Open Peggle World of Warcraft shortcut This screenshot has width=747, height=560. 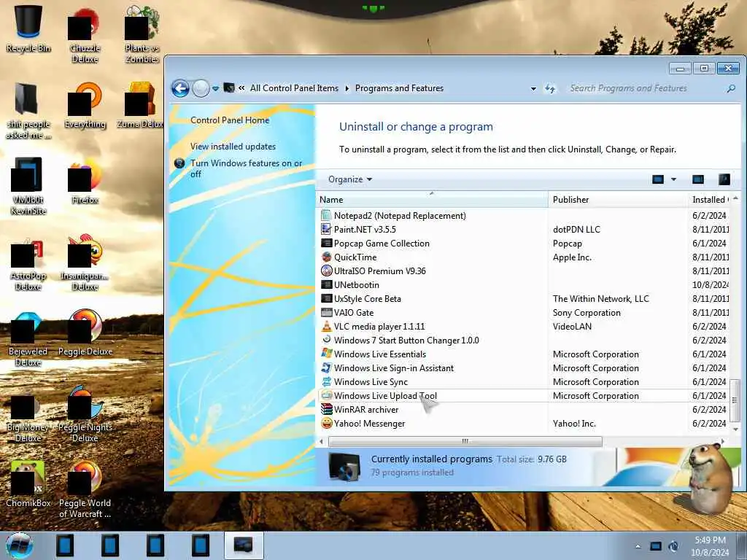point(85,490)
